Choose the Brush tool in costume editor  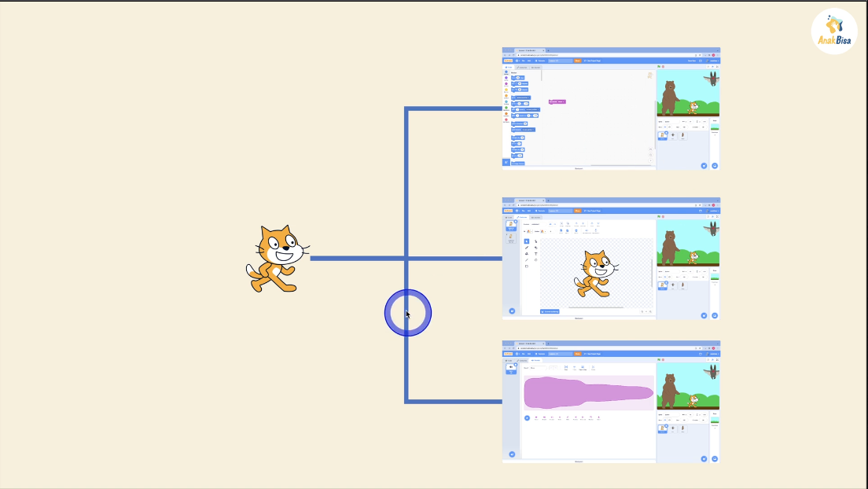(x=527, y=248)
